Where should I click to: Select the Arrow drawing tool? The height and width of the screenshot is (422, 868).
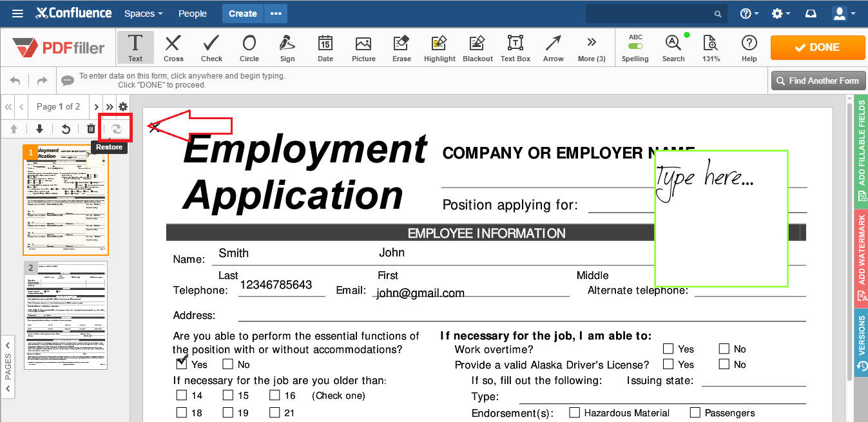[x=554, y=47]
